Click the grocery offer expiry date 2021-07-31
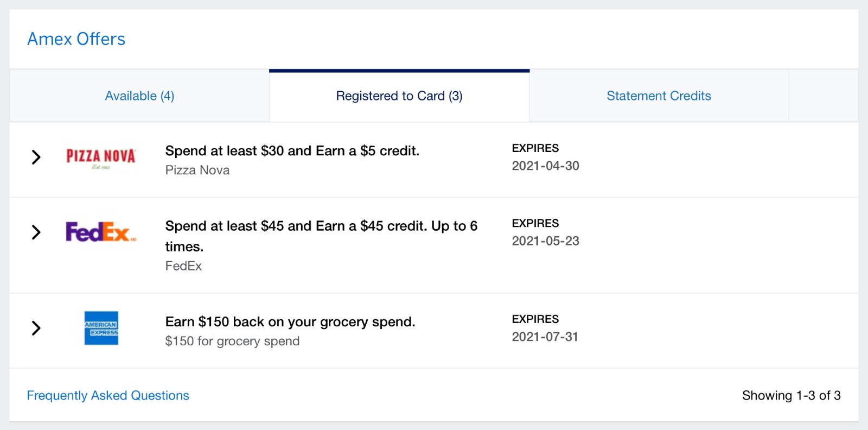Image resolution: width=868 pixels, height=430 pixels. (x=545, y=337)
